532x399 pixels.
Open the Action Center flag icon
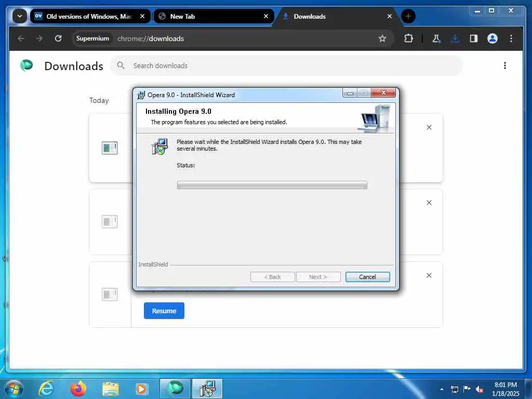pos(467,389)
